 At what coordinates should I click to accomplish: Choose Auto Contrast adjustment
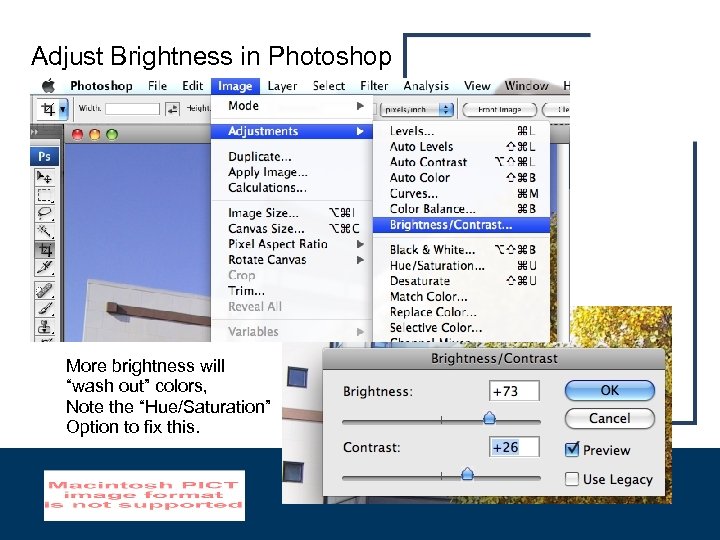[461, 162]
